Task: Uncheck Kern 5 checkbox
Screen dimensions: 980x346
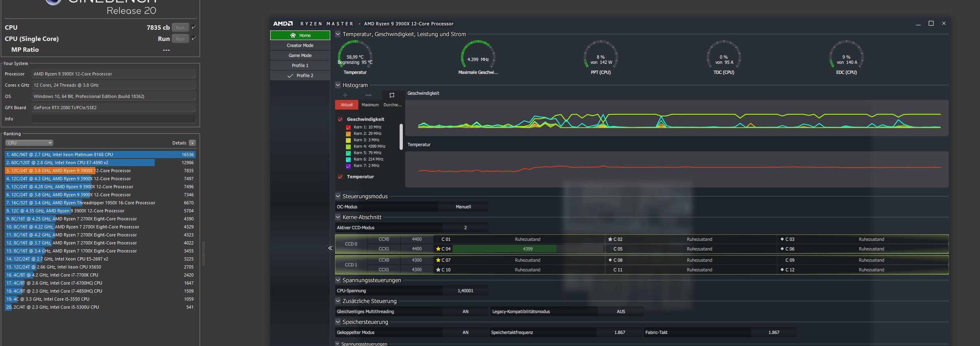Action: click(x=348, y=153)
